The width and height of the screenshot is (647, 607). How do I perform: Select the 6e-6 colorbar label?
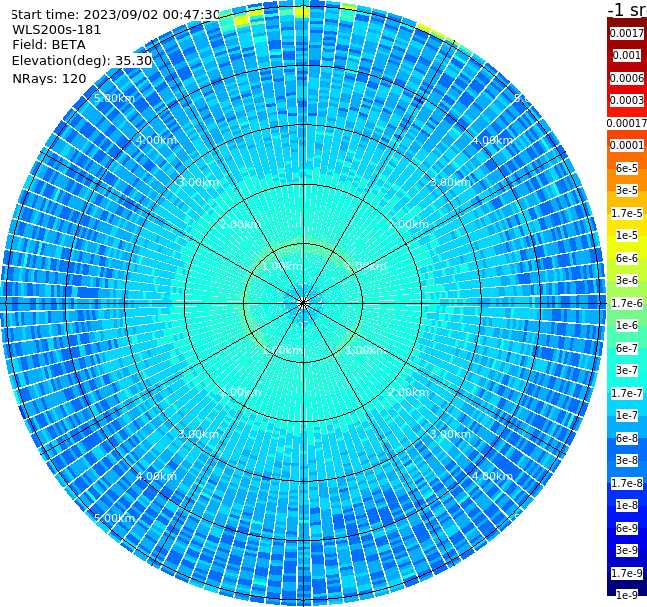click(627, 258)
